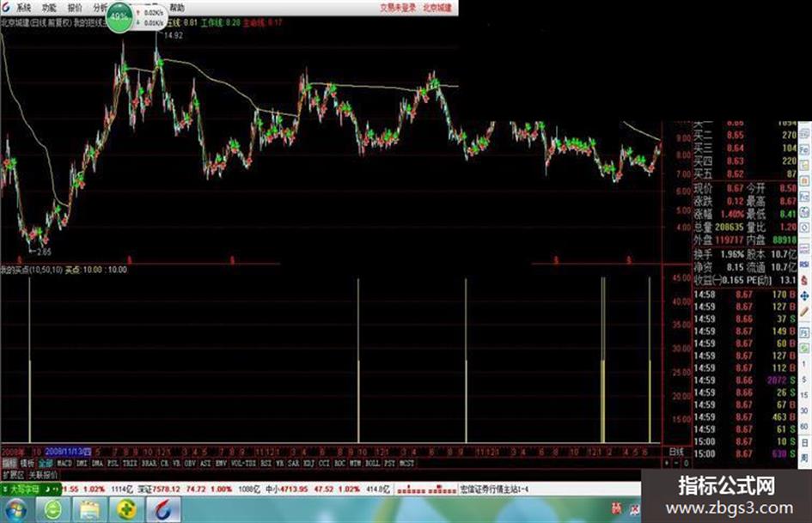The height and width of the screenshot is (523, 812).
Task: Click the Fc icon in the right sidebar
Action: (805, 197)
